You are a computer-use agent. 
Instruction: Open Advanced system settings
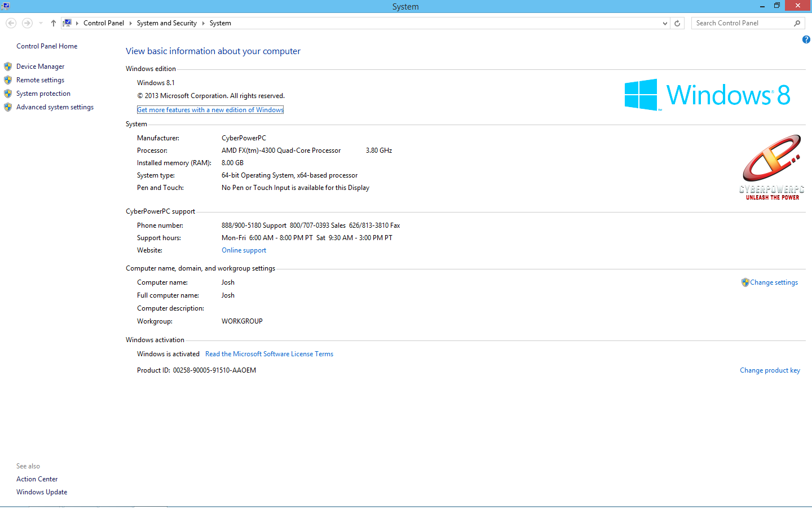[55, 107]
